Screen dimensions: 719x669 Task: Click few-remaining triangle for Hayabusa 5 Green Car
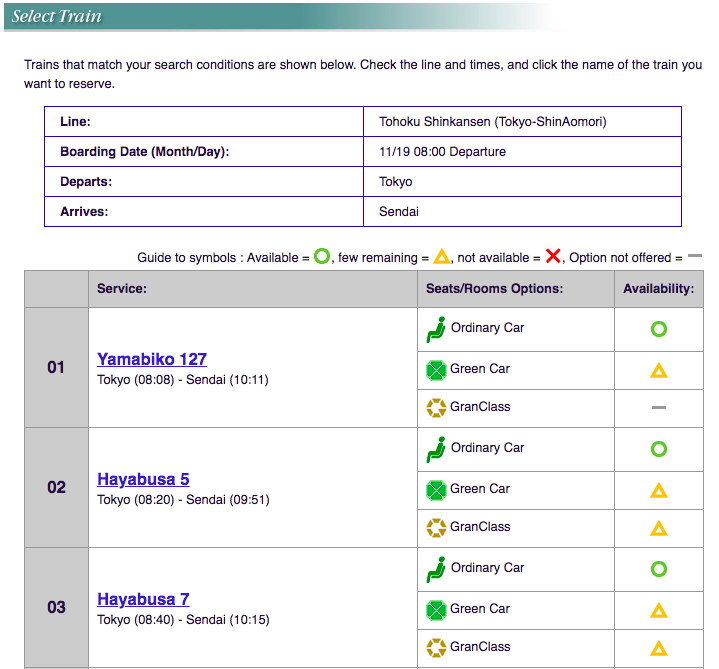pos(659,490)
